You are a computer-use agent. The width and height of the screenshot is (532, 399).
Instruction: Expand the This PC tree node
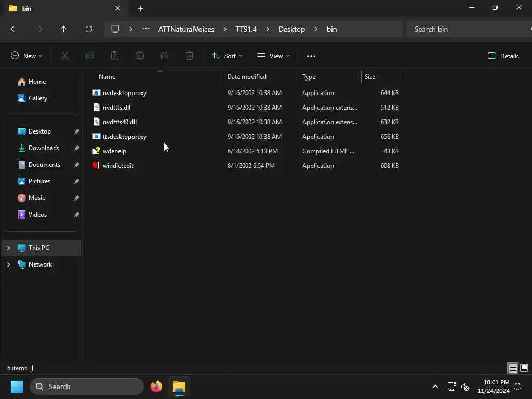8,248
